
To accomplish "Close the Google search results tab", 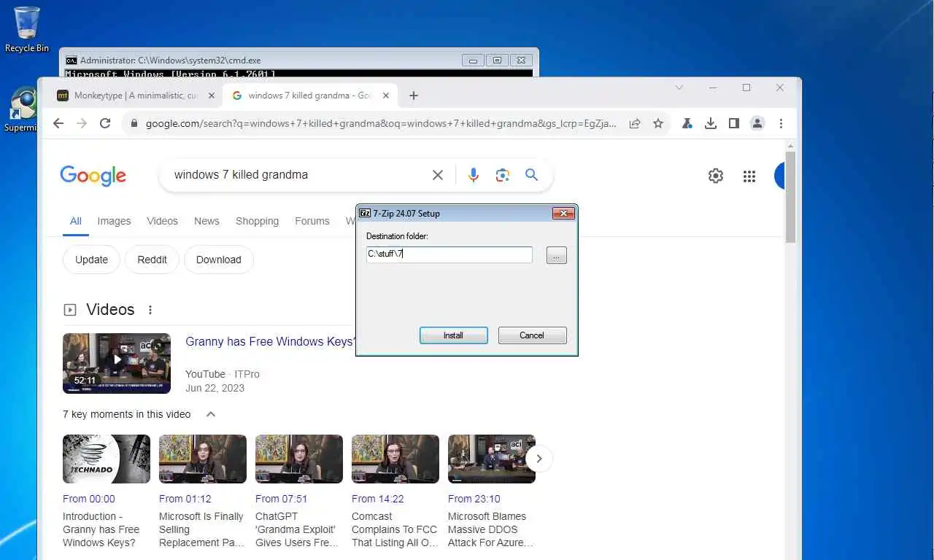I will (387, 96).
